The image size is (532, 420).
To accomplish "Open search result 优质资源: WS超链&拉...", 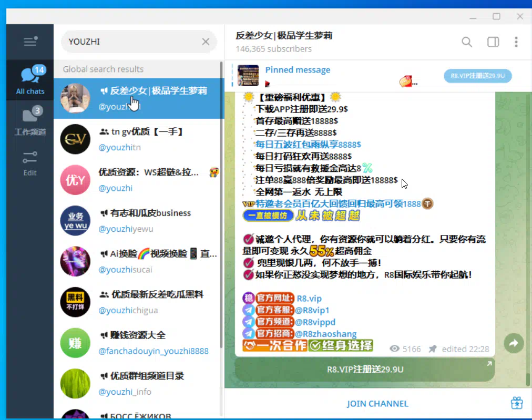I will pos(139,180).
